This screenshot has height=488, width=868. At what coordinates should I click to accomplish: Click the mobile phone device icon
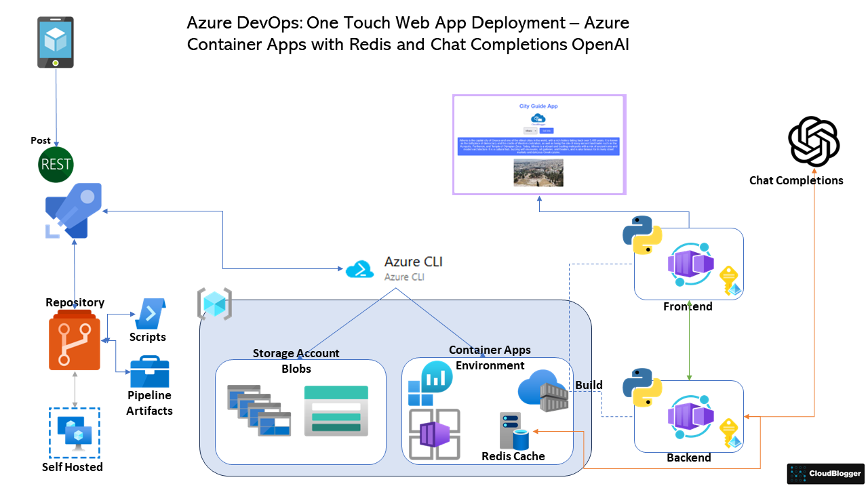point(55,43)
